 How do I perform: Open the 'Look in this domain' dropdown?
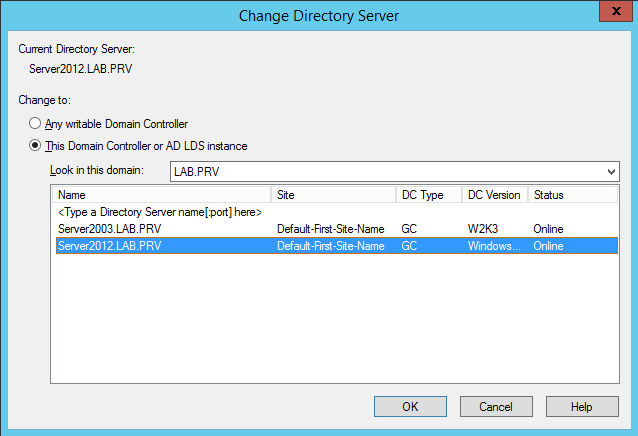(x=611, y=172)
